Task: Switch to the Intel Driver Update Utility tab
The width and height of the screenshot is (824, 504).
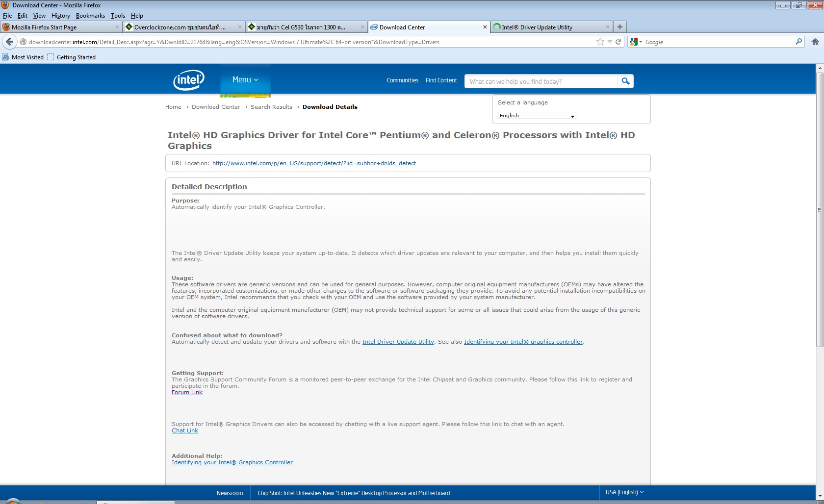Action: pos(551,27)
